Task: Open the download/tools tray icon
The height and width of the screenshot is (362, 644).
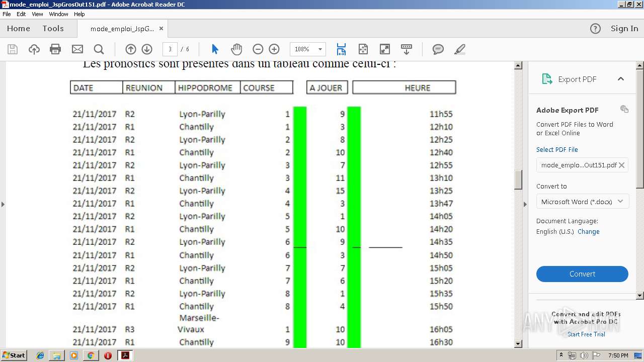Action: (407, 49)
